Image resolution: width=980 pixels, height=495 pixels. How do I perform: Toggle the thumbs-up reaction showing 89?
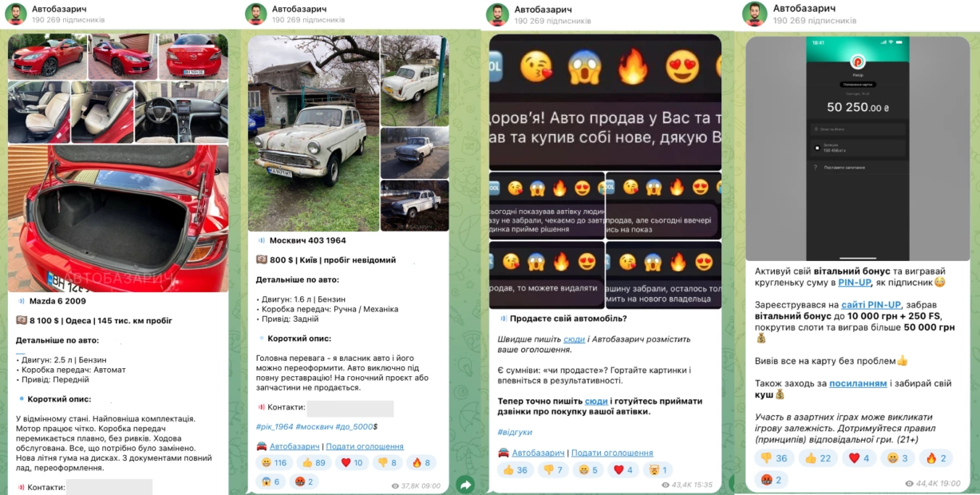click(x=315, y=462)
